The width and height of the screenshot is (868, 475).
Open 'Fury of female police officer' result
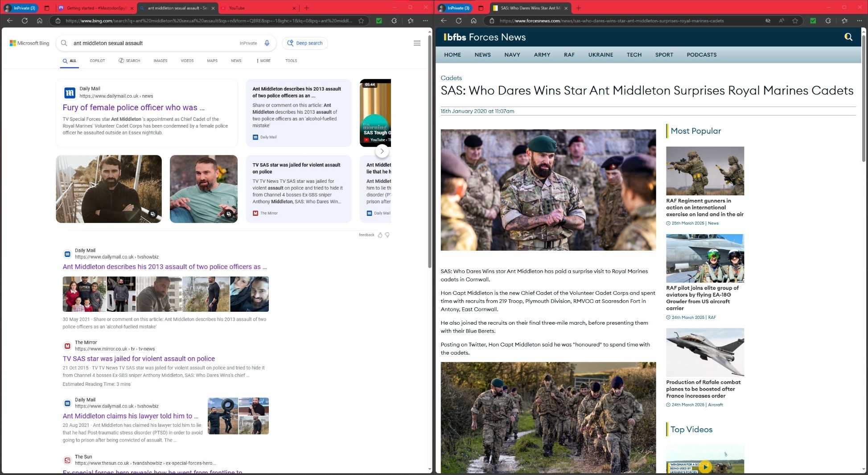pyautogui.click(x=134, y=107)
